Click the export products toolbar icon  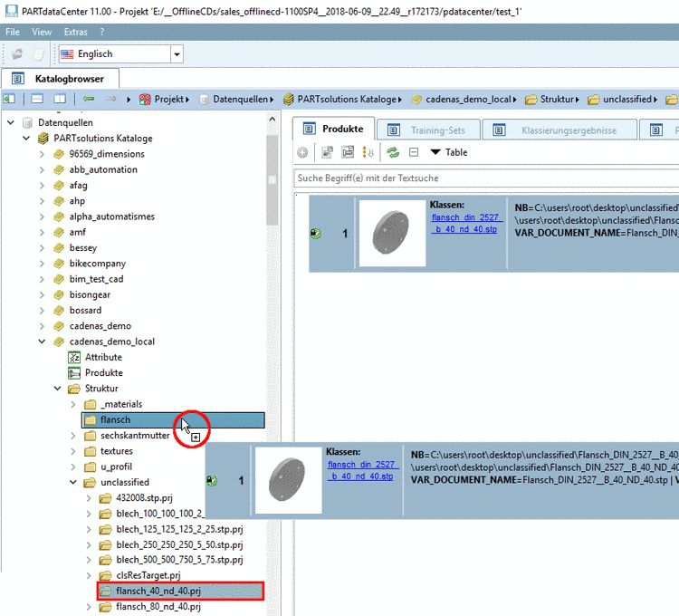(x=348, y=152)
